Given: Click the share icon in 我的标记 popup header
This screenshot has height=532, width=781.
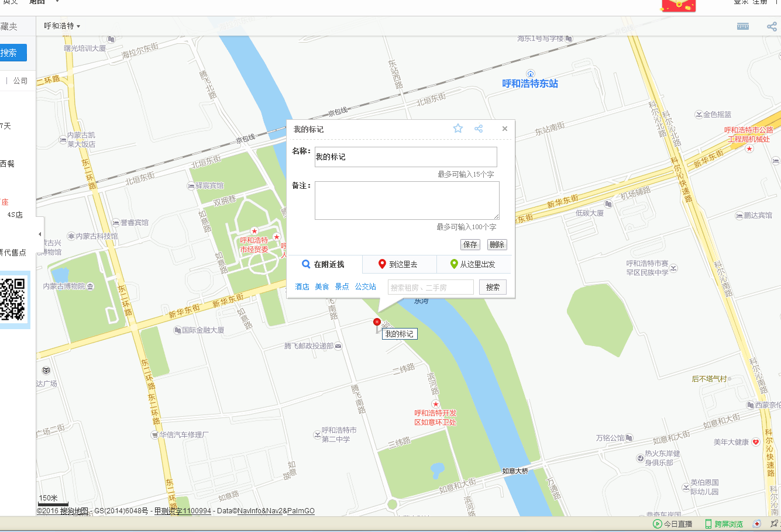Looking at the screenshot, I should click(479, 129).
